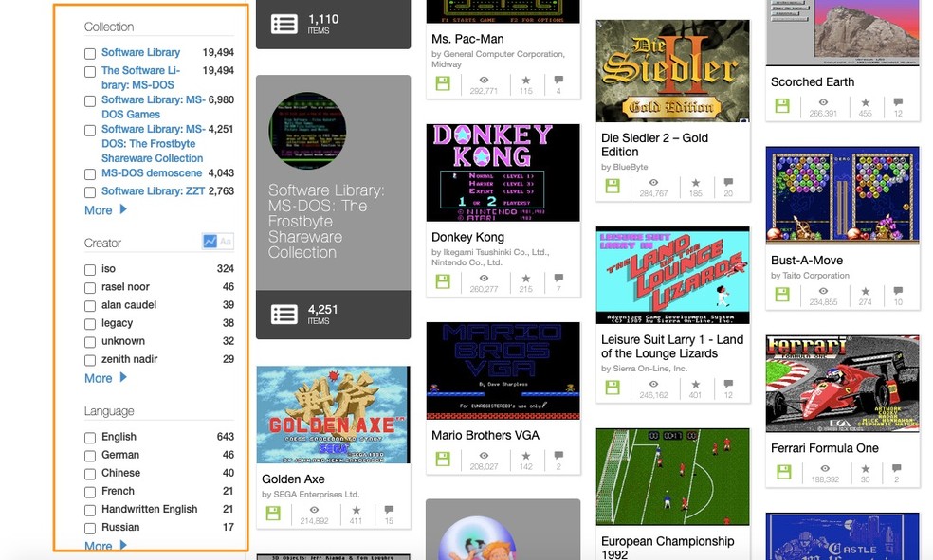Click the star icon under Bust-A-Move
The height and width of the screenshot is (560, 933).
(x=865, y=291)
